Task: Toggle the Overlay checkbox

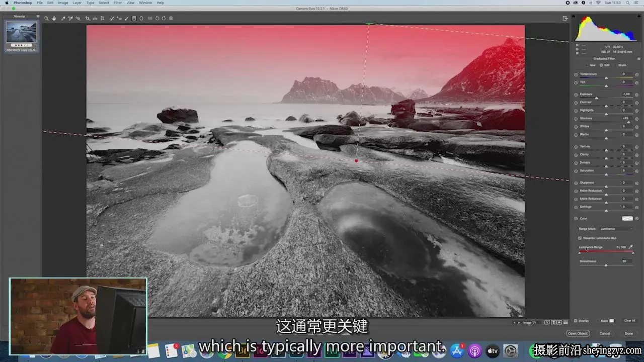Action: [x=576, y=320]
